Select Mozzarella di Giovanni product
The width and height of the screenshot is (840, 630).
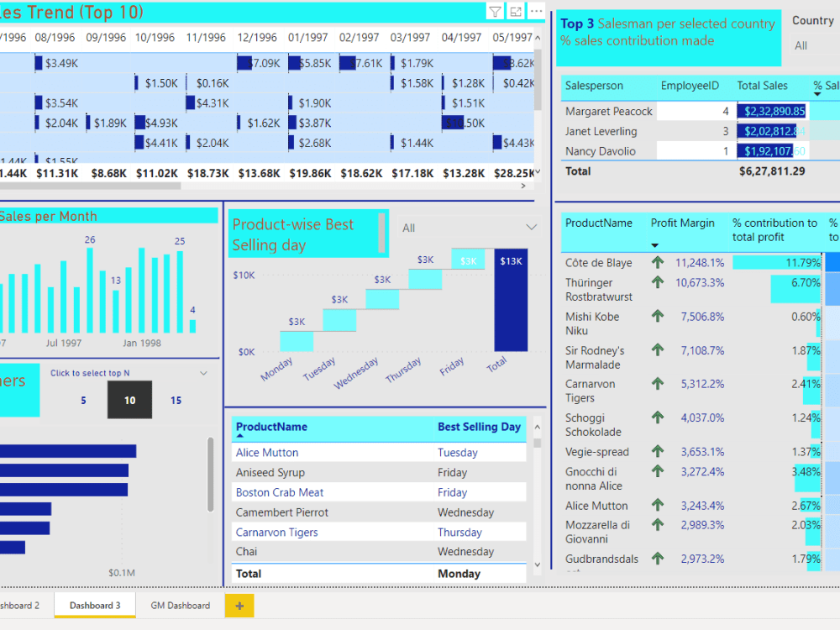pyautogui.click(x=597, y=532)
